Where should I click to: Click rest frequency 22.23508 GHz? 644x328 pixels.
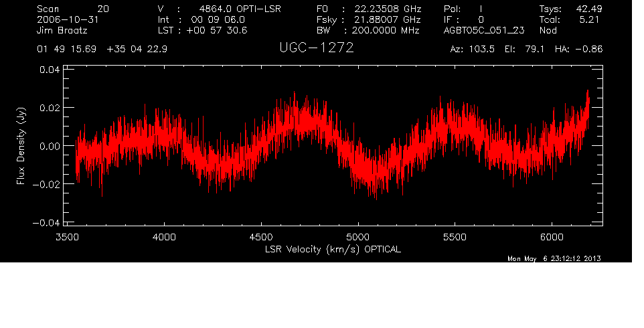(388, 9)
